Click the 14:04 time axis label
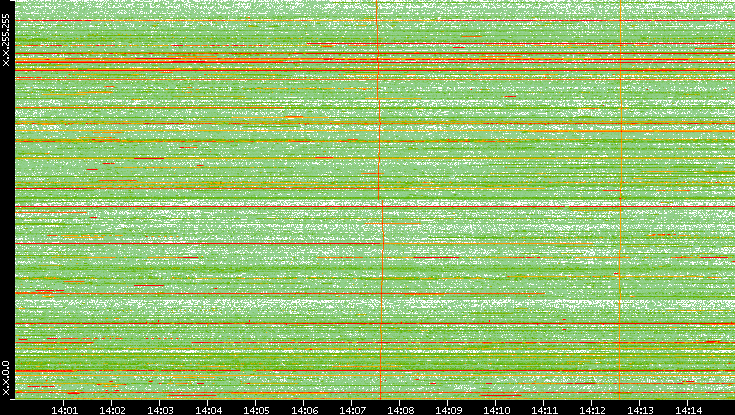735x415 pixels. (x=208, y=410)
